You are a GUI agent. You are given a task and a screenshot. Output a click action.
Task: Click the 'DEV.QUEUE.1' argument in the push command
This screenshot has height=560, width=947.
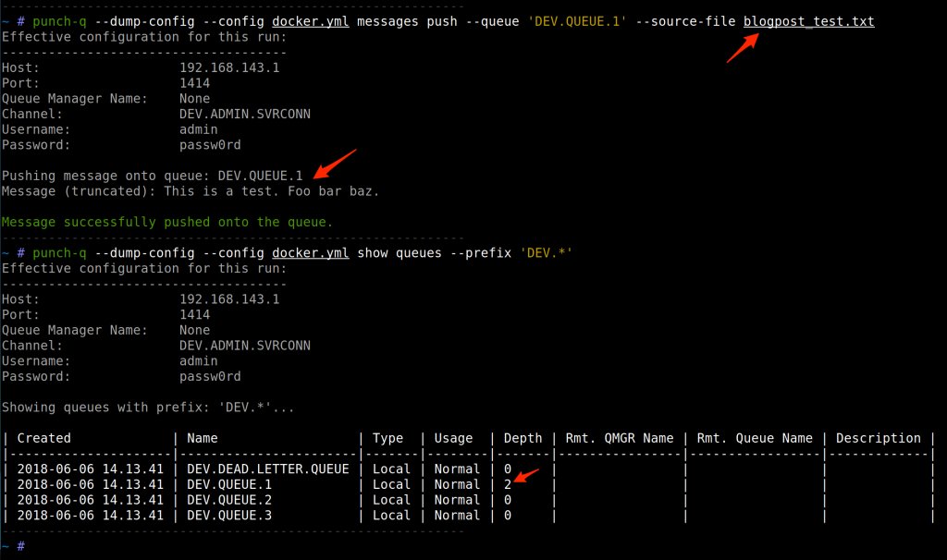point(574,21)
